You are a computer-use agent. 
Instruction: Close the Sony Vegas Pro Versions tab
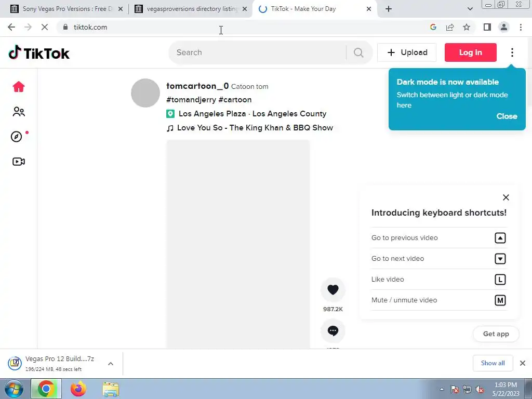tap(121, 9)
